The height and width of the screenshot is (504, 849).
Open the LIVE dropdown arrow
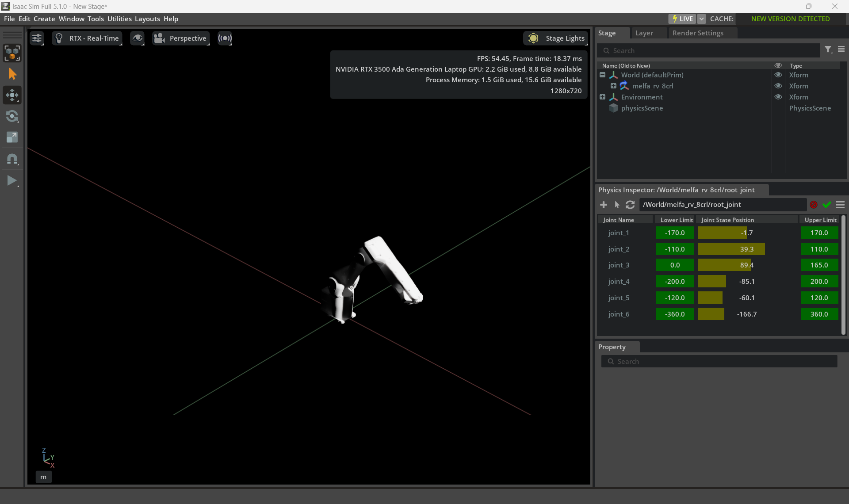701,19
